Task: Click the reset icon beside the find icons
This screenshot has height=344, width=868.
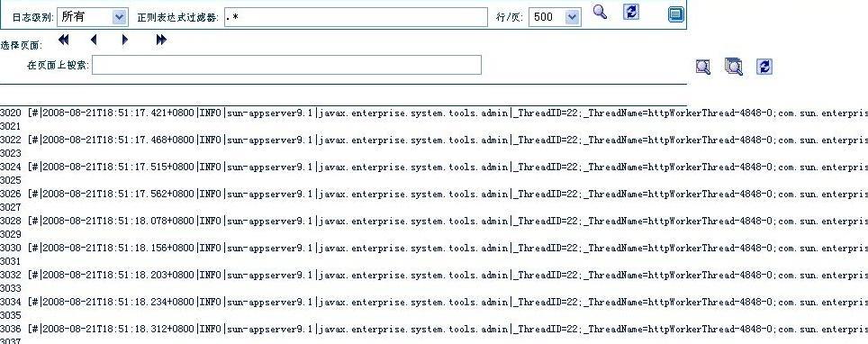Action: [x=764, y=67]
